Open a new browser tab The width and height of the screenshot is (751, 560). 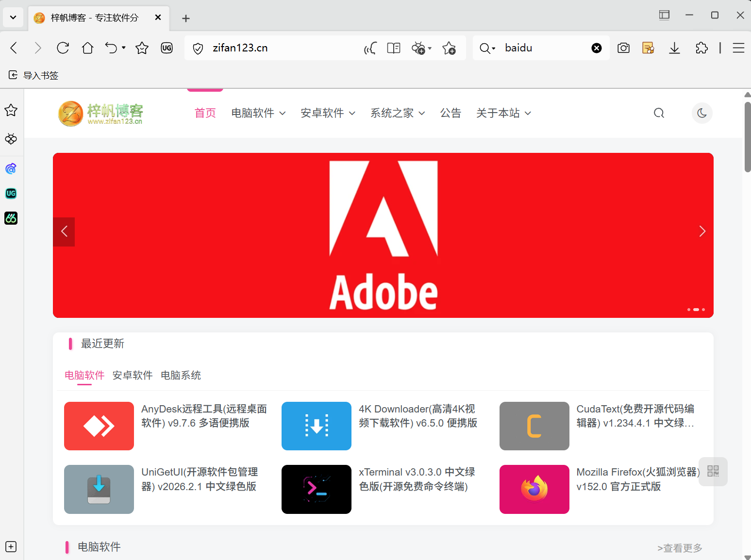[185, 18]
